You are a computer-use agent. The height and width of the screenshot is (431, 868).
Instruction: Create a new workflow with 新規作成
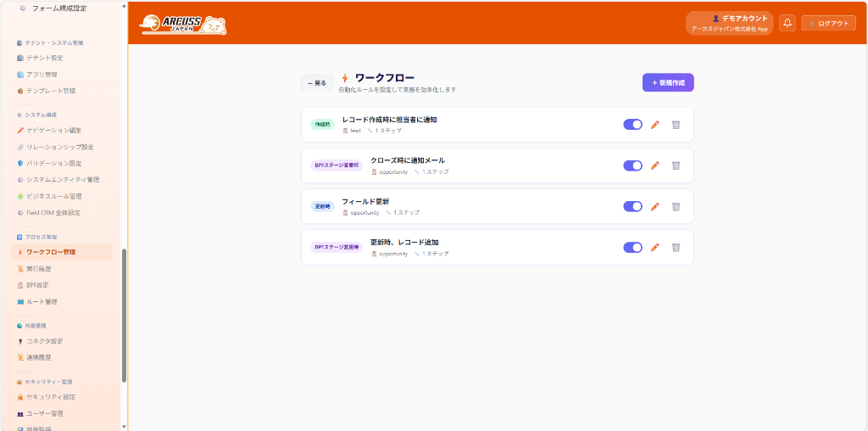coord(668,82)
